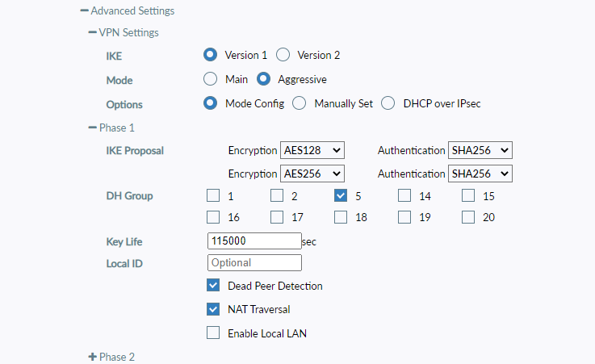Choose DHCP over IPsec option

point(388,104)
